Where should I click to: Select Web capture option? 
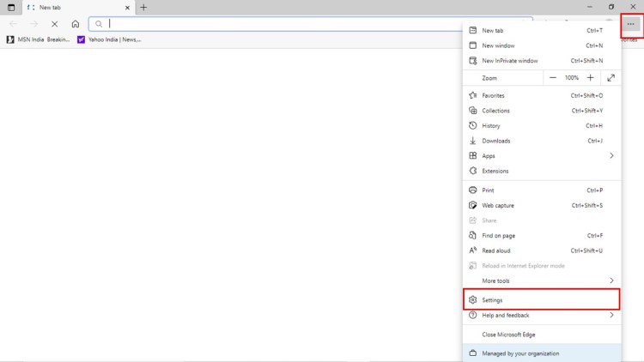coord(498,205)
